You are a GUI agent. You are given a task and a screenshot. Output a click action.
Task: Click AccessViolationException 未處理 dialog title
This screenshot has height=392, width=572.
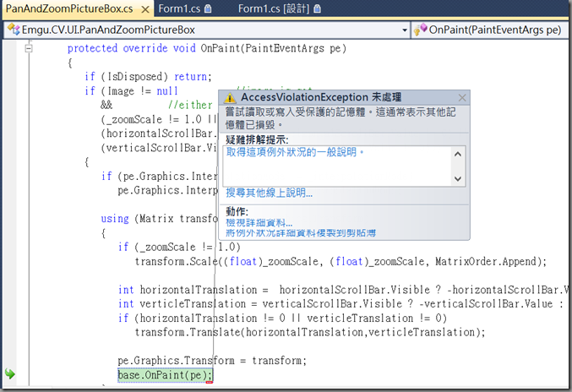tap(321, 97)
